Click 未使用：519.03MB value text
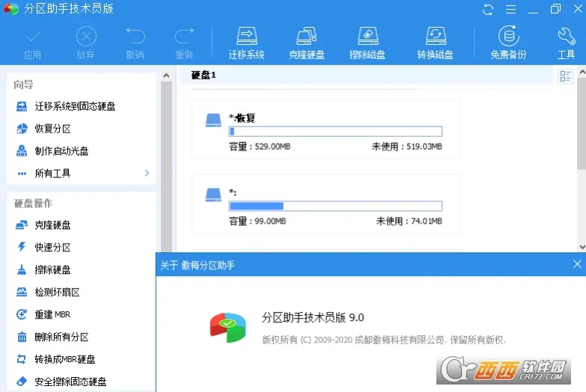This screenshot has width=586, height=392. point(406,147)
